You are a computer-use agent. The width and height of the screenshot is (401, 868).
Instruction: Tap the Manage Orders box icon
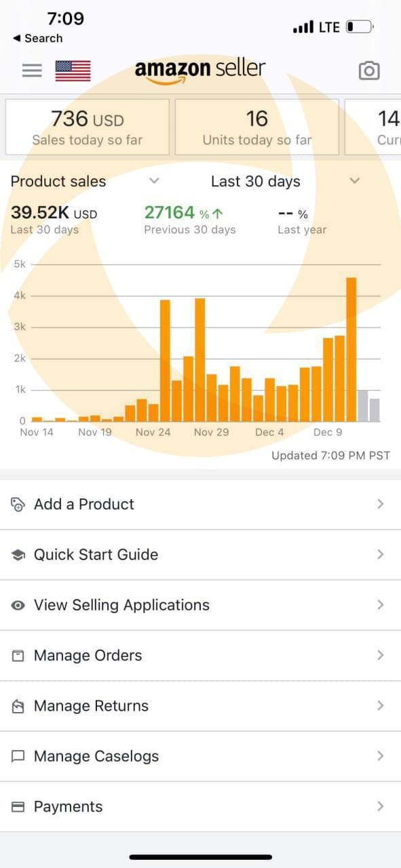pyautogui.click(x=18, y=655)
